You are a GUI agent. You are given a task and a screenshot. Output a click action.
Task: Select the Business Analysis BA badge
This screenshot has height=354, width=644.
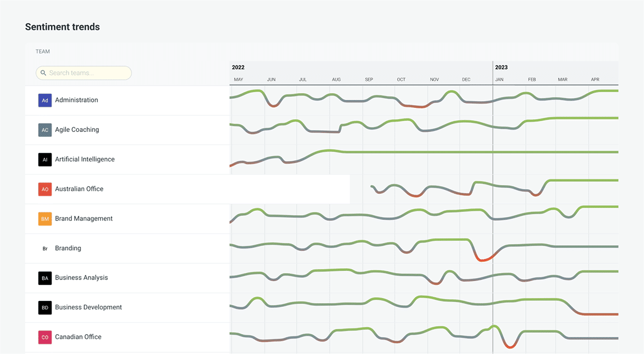tap(45, 278)
